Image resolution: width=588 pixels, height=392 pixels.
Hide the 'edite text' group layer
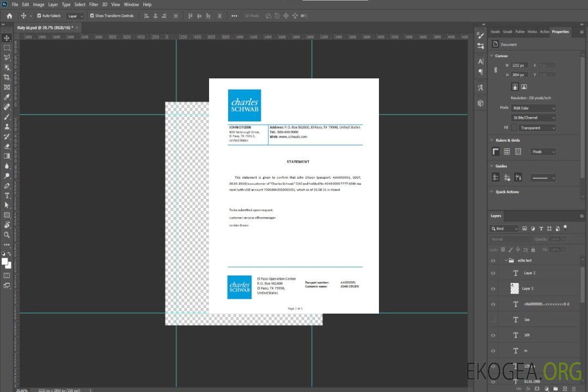493,261
